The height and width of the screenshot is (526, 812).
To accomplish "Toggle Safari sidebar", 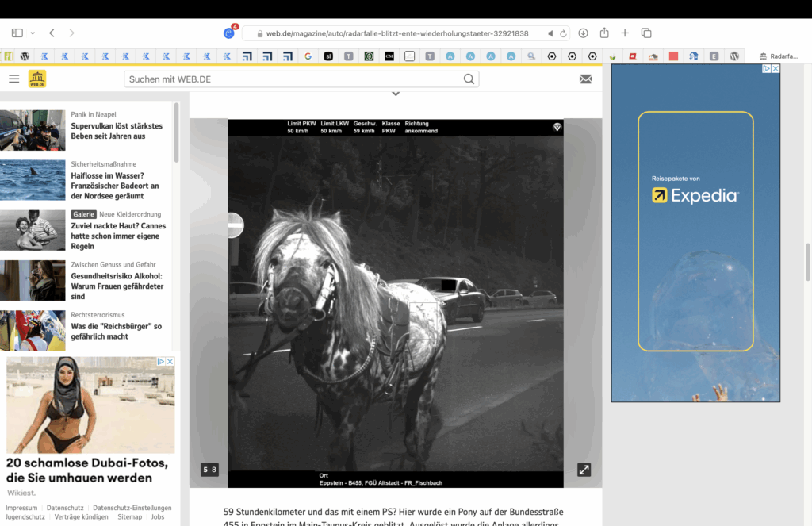I will click(17, 33).
